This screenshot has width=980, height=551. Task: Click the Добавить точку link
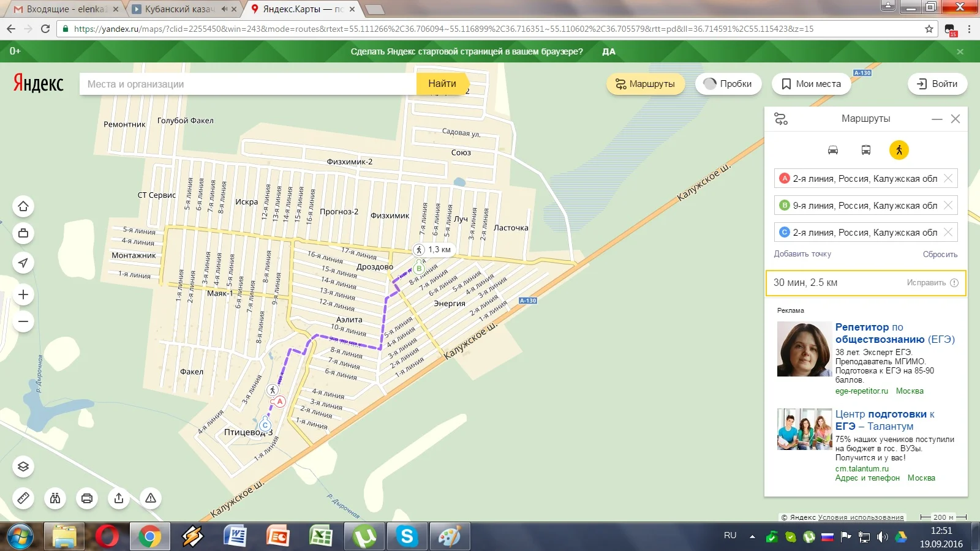pyautogui.click(x=802, y=254)
